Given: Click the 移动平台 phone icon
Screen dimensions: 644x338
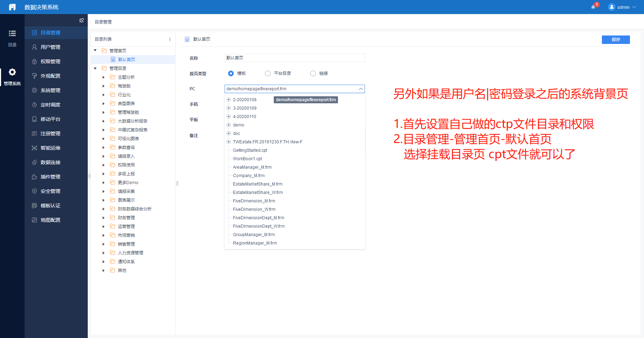Looking at the screenshot, I should pos(34,119).
